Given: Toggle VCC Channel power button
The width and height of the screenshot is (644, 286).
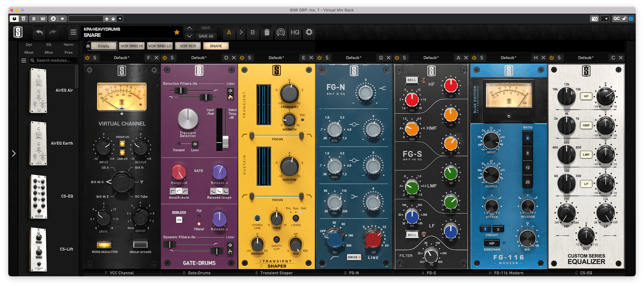Looking at the screenshot, I should coord(87,58).
